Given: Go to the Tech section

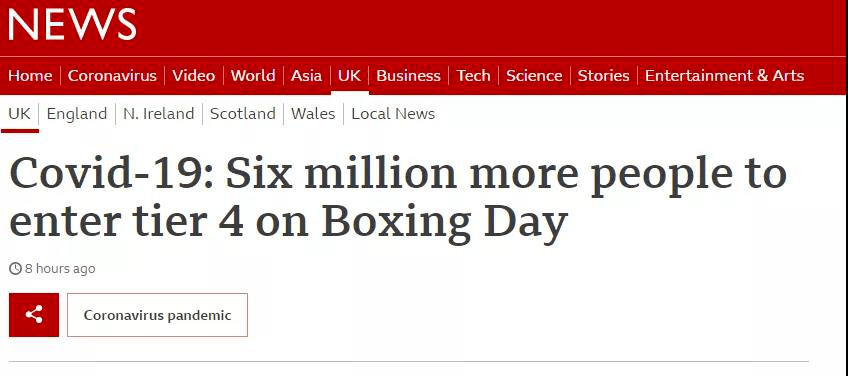Looking at the screenshot, I should [x=473, y=76].
